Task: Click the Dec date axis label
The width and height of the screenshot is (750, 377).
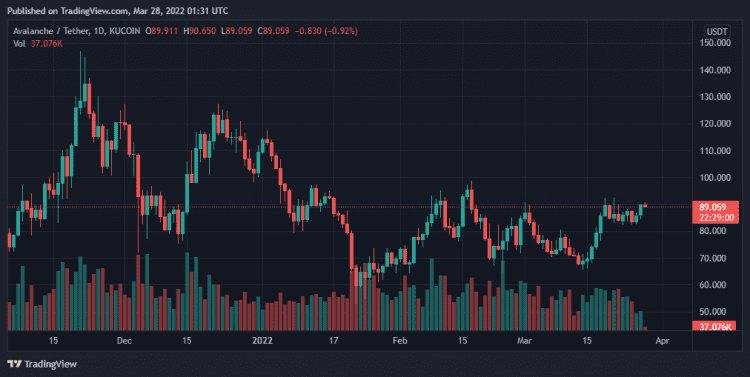Action: point(124,341)
